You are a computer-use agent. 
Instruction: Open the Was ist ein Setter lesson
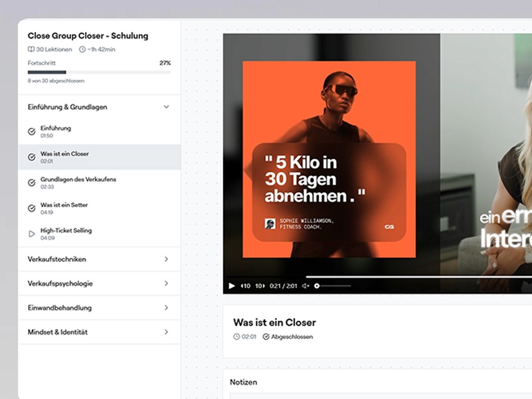click(x=99, y=208)
